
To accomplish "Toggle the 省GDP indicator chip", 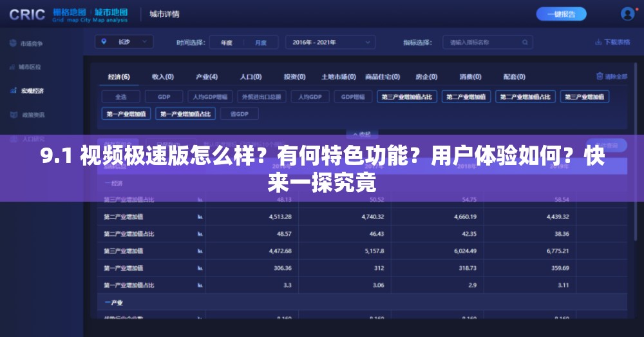I will (x=240, y=114).
